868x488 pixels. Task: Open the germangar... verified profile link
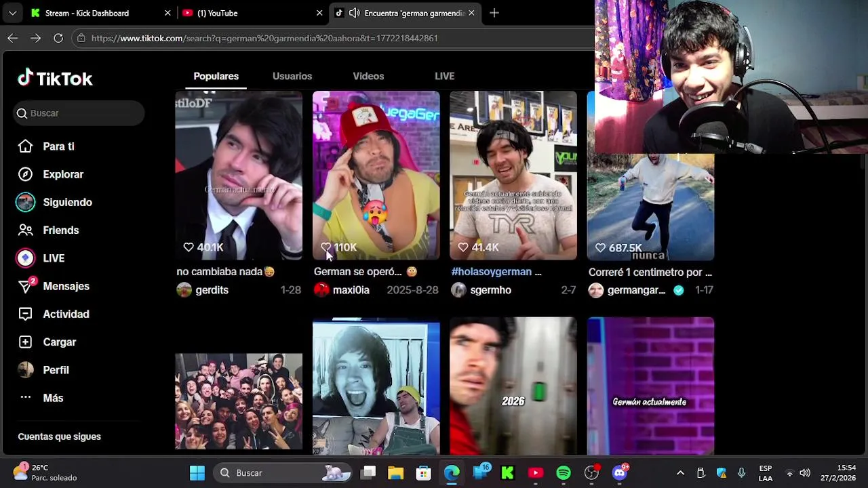(636, 290)
